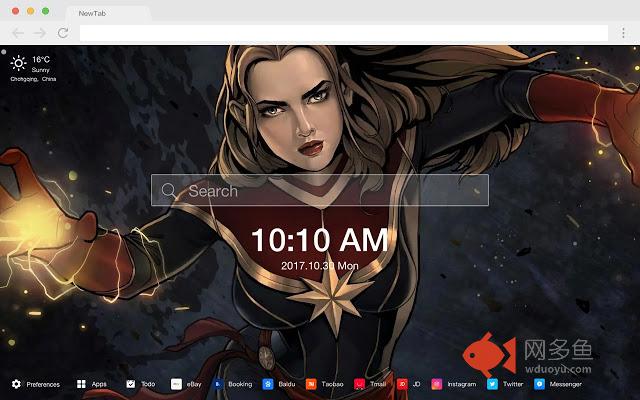This screenshot has height=400, width=640.
Task: Launch the Instagram shortcut icon
Action: (x=436, y=384)
